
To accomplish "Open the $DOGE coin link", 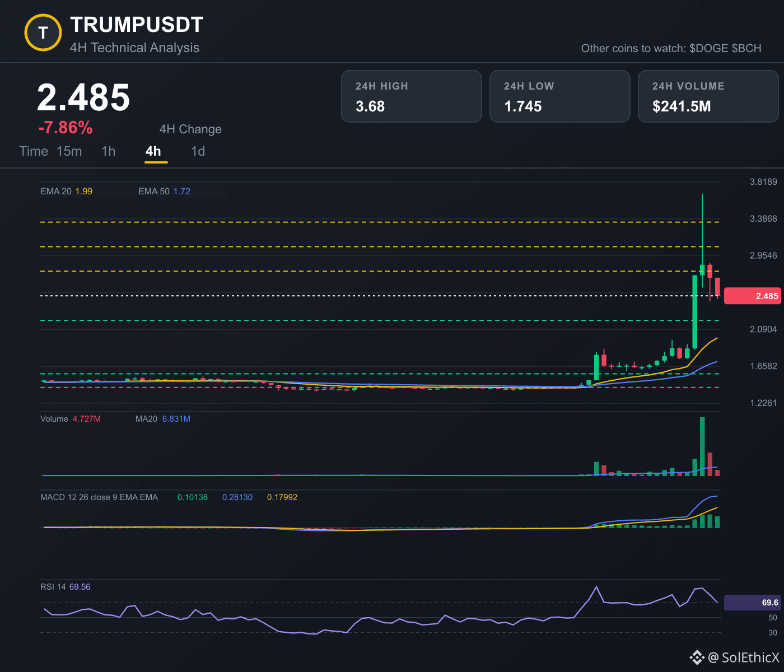I will pyautogui.click(x=708, y=48).
